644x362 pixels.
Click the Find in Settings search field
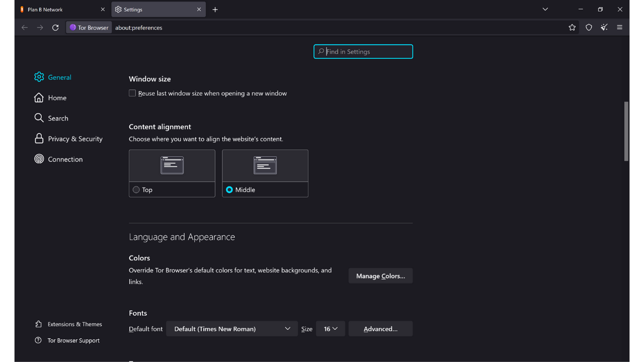[363, 51]
